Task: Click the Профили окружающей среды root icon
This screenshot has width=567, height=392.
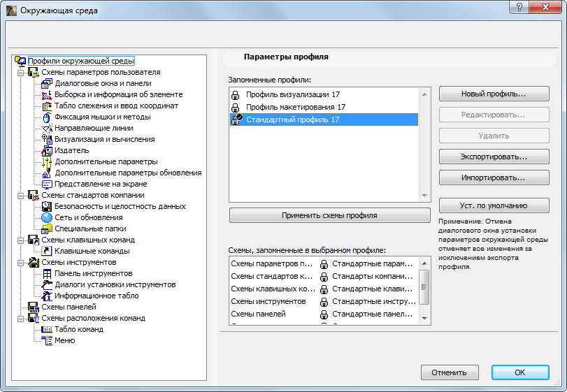Action: 20,61
